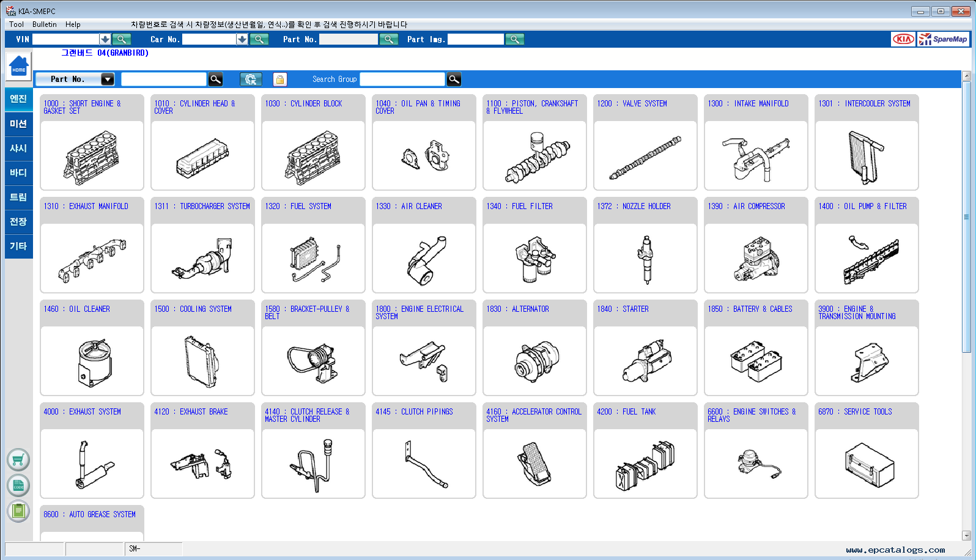Open group 1500 : COOLING SYSTEM label
976x560 pixels.
pos(193,309)
